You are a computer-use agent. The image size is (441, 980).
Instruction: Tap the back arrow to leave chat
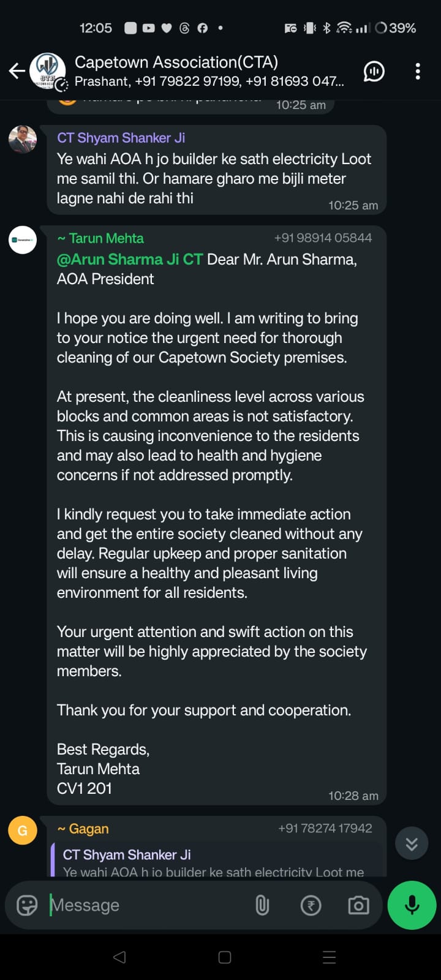point(17,71)
